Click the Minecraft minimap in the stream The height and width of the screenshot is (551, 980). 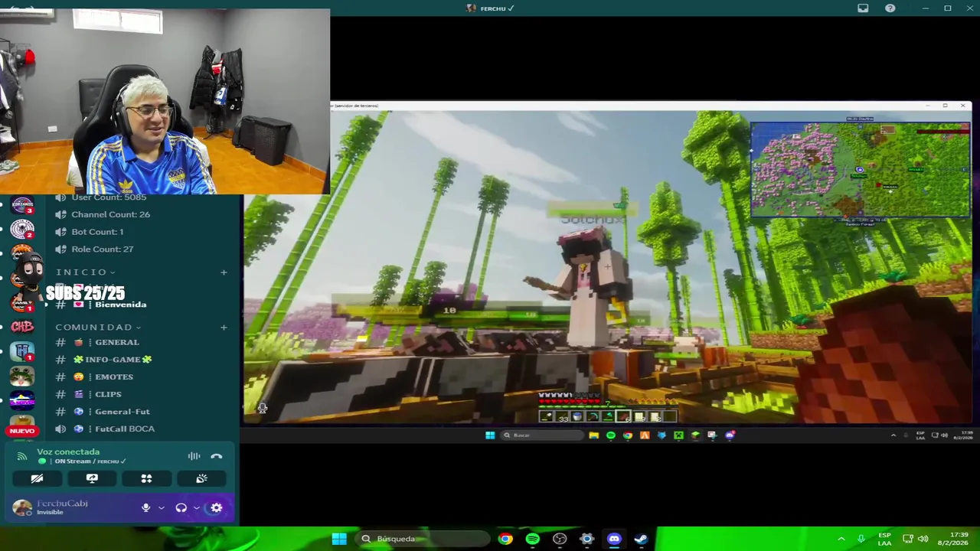pyautogui.click(x=861, y=170)
